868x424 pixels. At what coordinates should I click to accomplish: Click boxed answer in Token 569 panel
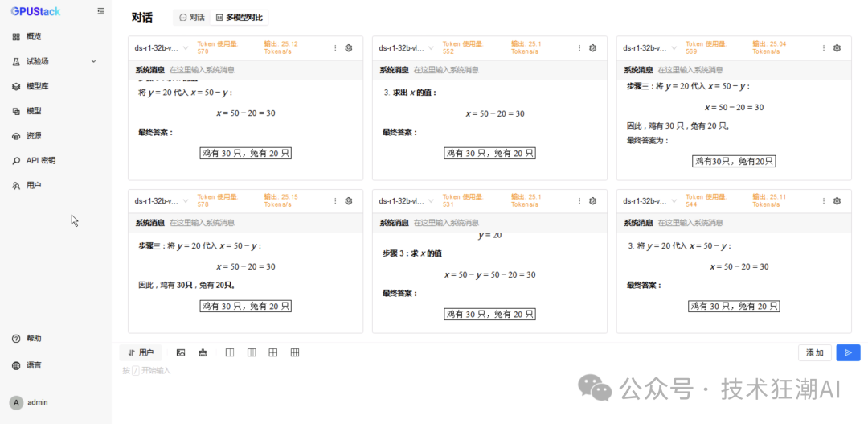pos(734,161)
